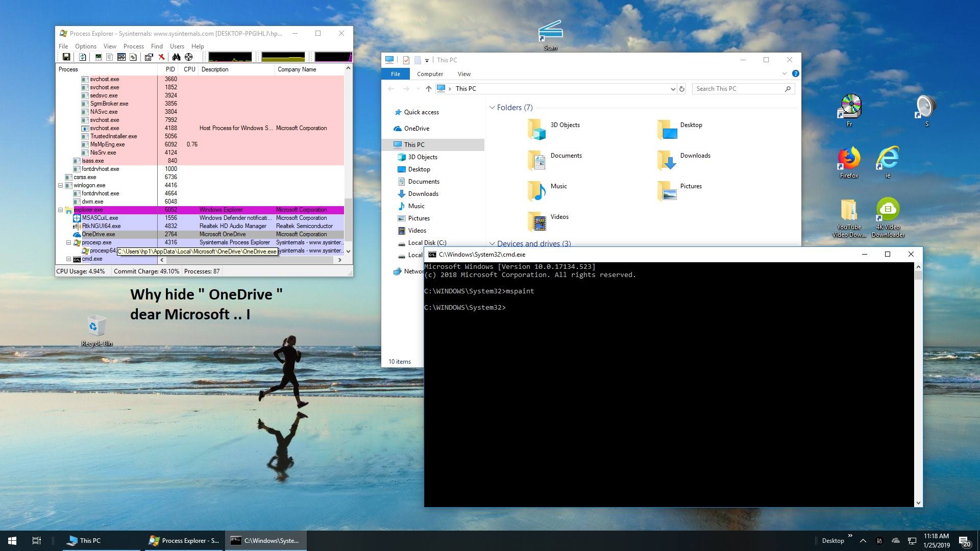Select the 3D Objects folder icon

537,129
